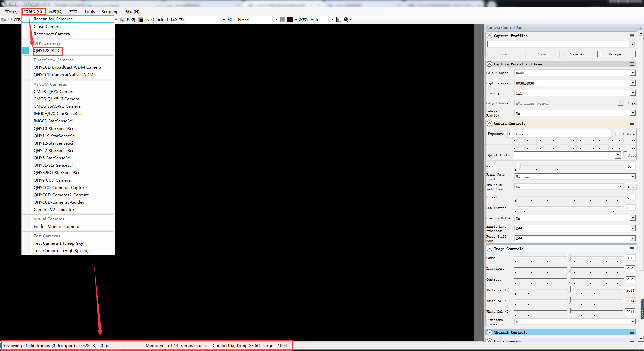The image size is (644, 351).
Task: Click the Auto button beside Amp Noise Reduction
Action: [631, 187]
